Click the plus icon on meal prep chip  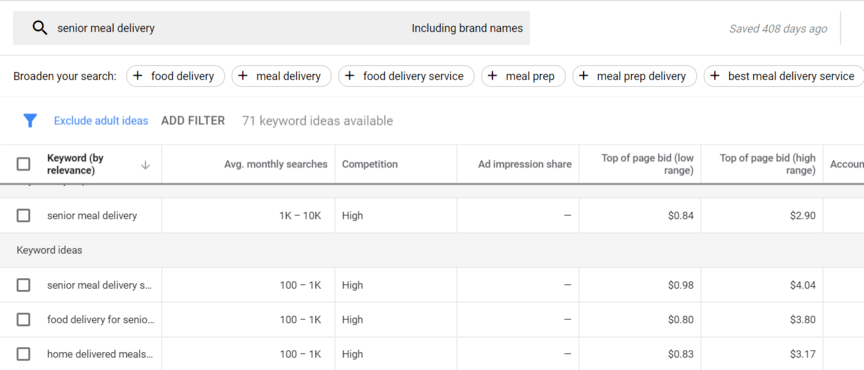pyautogui.click(x=493, y=76)
